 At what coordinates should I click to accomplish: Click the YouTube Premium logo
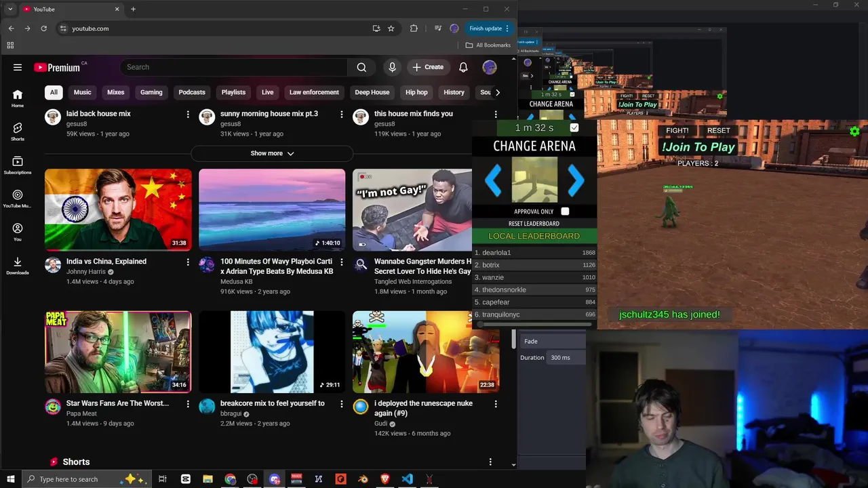(57, 67)
